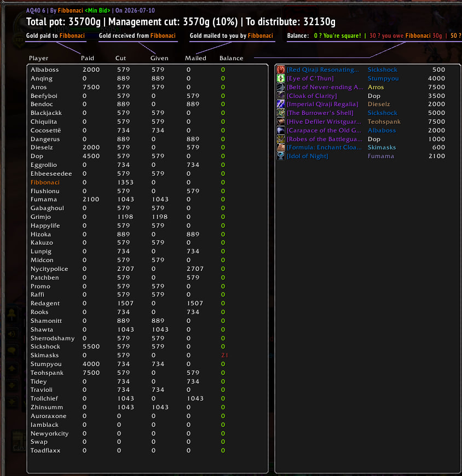The width and height of the screenshot is (462, 476).
Task: Click Skimasks' red balance value 21
Action: (x=225, y=355)
